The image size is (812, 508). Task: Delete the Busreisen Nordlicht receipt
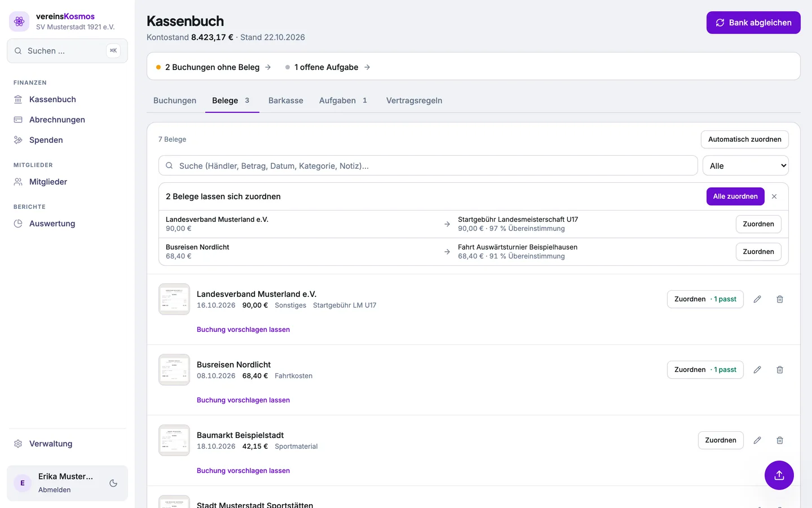(780, 370)
